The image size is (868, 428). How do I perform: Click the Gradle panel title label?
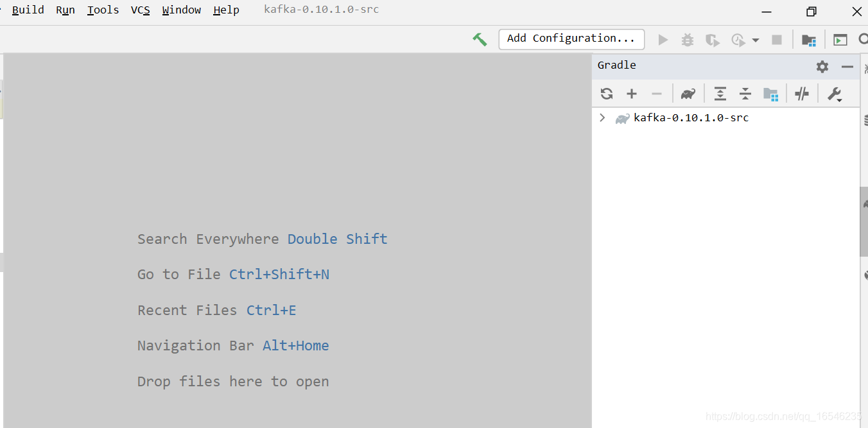click(x=617, y=65)
